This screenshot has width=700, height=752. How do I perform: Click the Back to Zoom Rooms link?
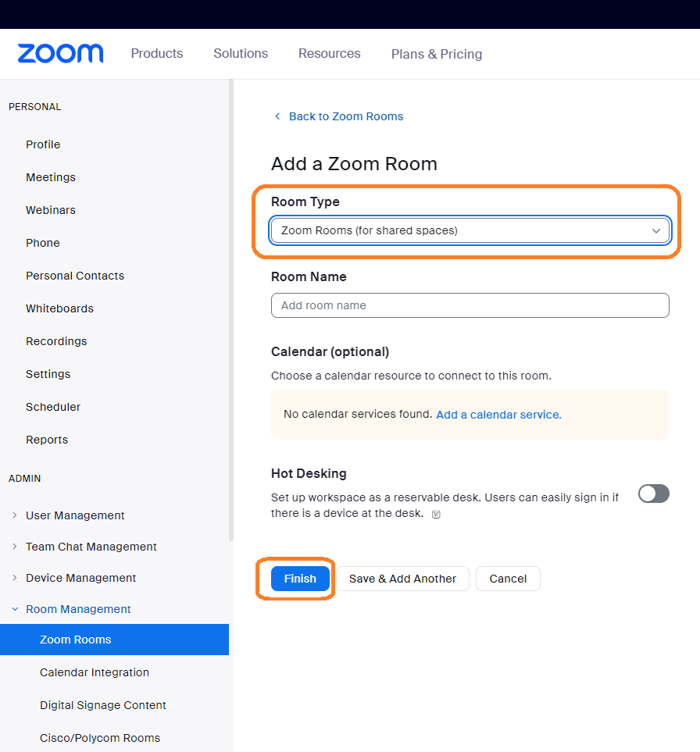(x=346, y=116)
